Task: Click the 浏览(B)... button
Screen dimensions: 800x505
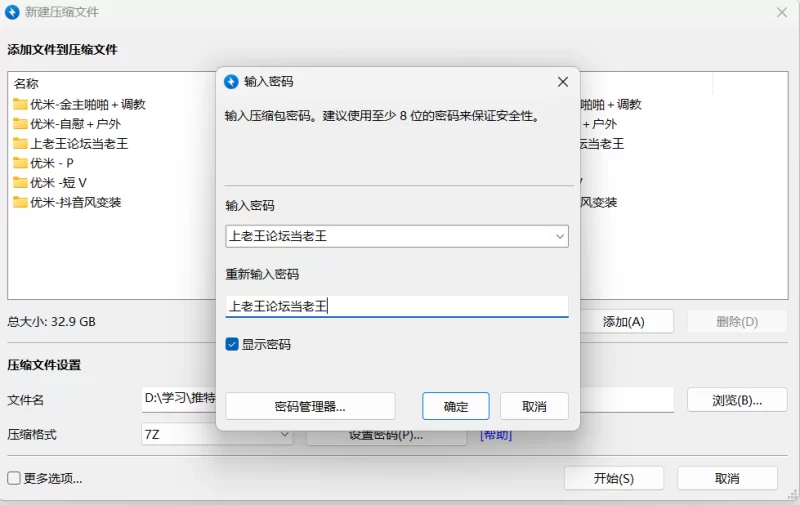Action: pos(737,400)
